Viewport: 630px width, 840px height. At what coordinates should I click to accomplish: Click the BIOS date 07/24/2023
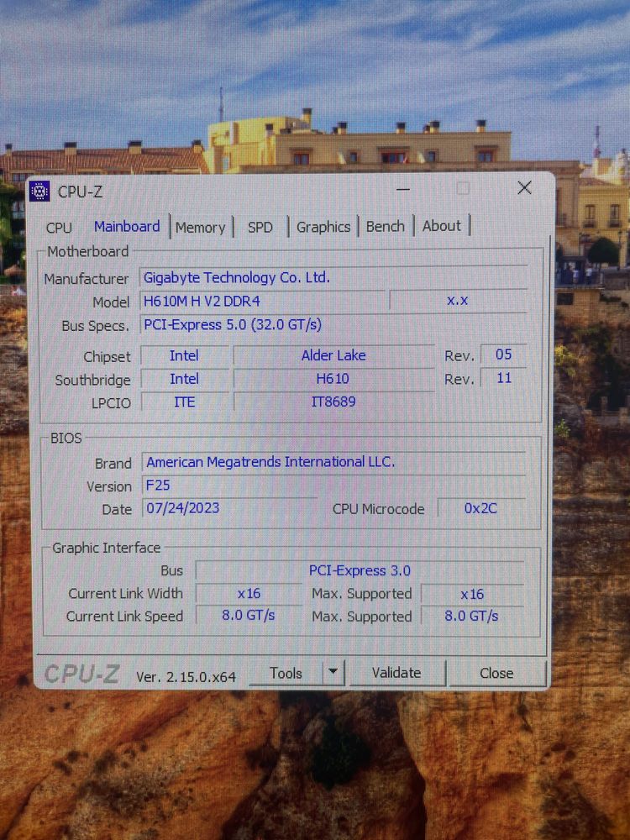229,508
